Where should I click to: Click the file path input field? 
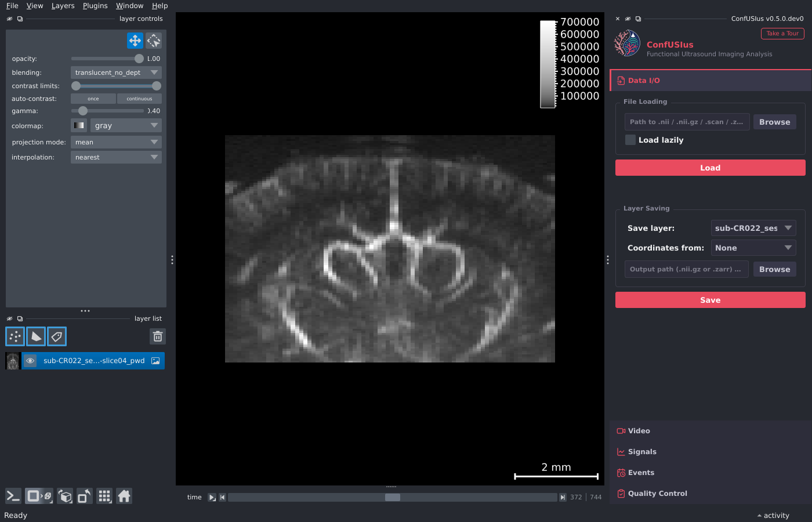click(687, 122)
